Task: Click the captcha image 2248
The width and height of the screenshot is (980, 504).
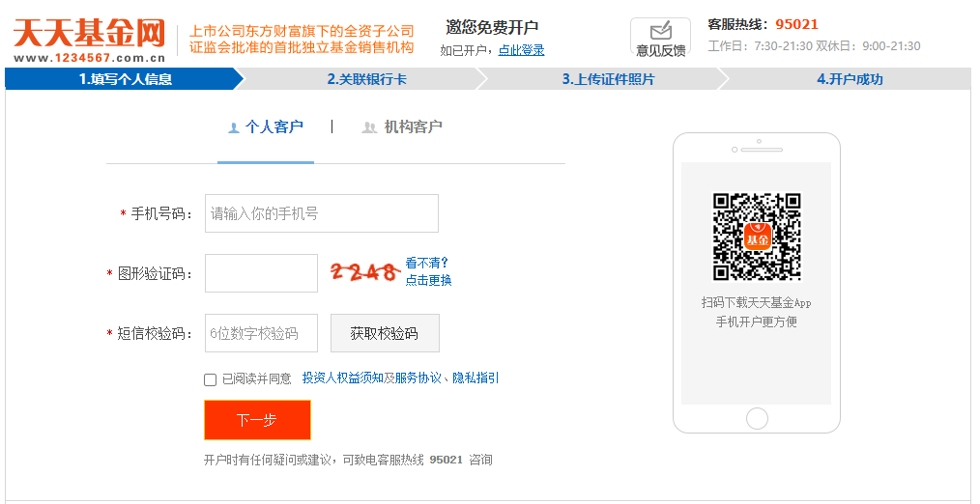Action: click(365, 271)
